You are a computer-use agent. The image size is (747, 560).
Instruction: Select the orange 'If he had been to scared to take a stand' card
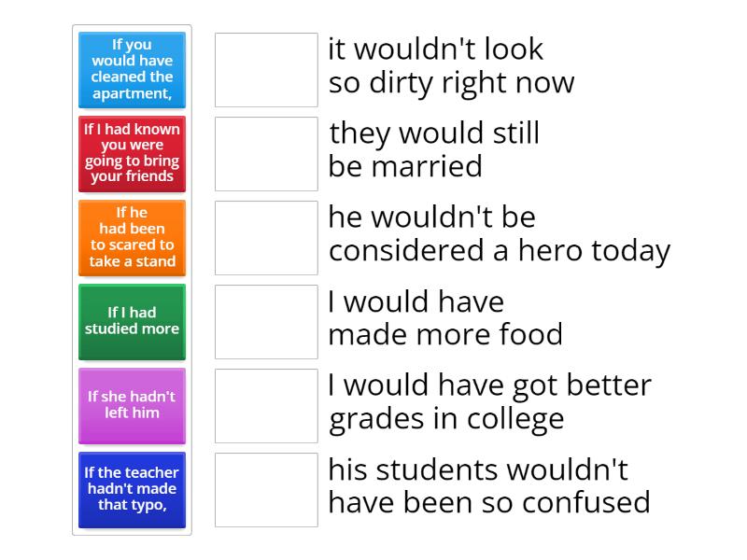pos(132,238)
